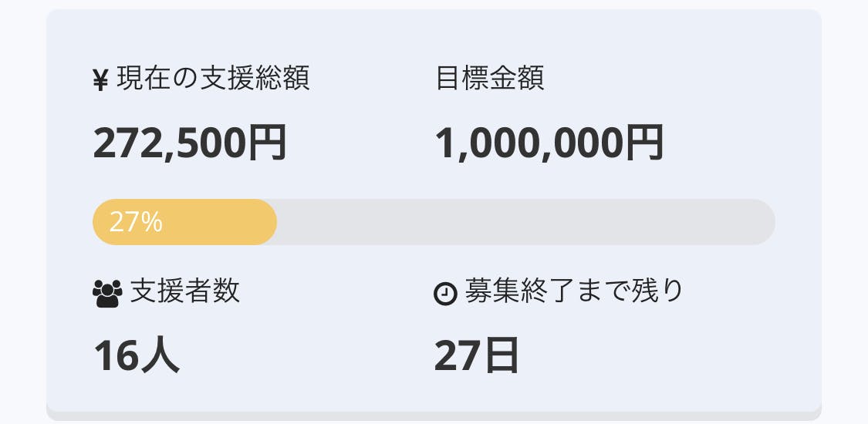Select the 募集終了まで残り label

574,291
